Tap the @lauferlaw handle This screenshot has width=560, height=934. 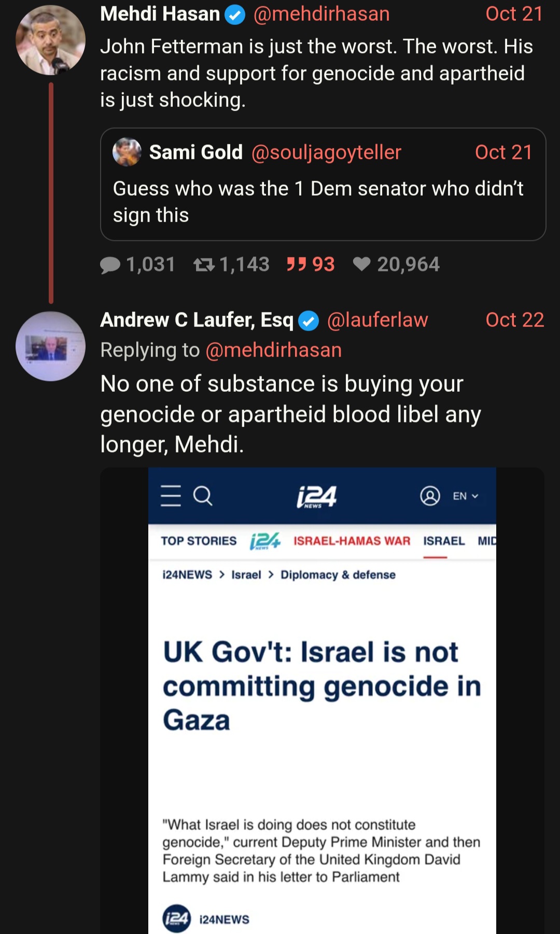[377, 320]
